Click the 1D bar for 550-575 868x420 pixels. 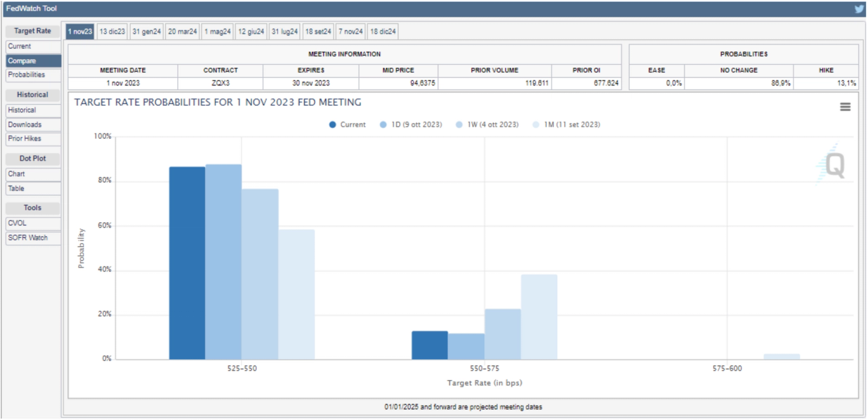pyautogui.click(x=466, y=347)
